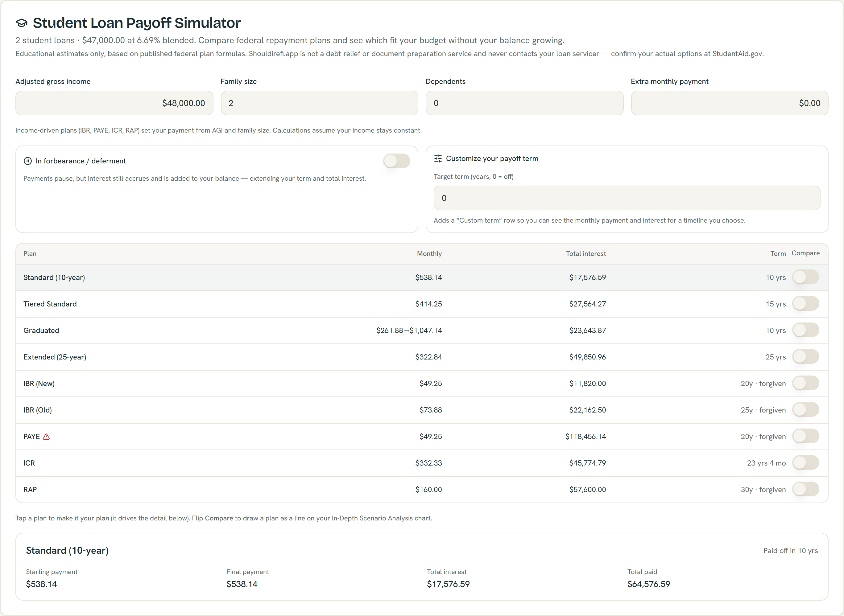
Task: Click the Extra monthly payment field
Action: [730, 103]
